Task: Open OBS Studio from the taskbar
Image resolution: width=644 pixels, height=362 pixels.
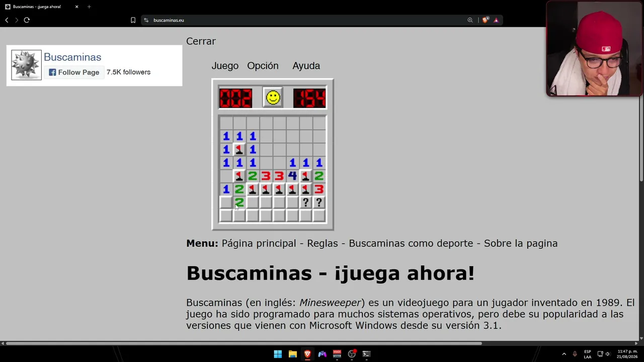Action: (352, 354)
